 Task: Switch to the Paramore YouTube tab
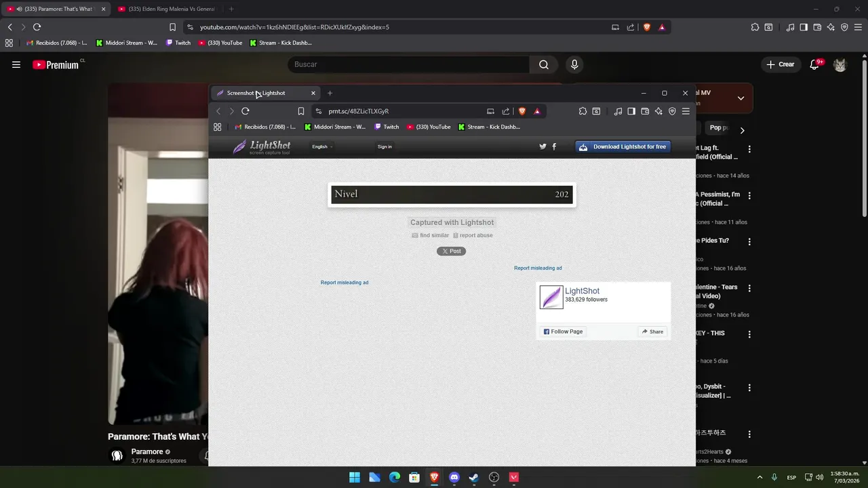(x=56, y=9)
